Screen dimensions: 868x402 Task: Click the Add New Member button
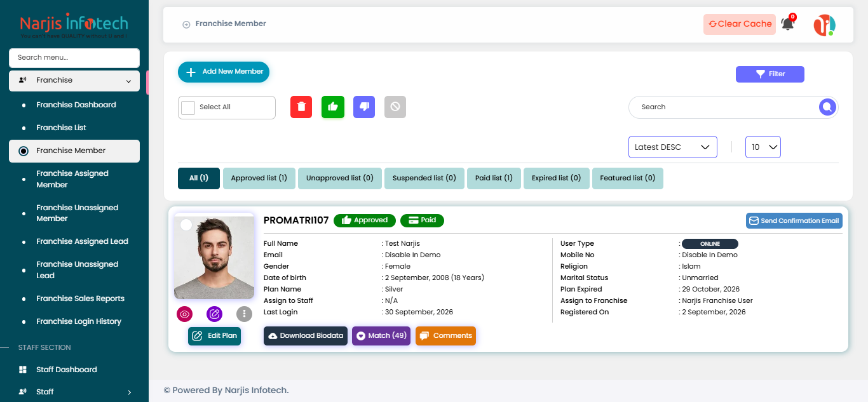point(224,72)
